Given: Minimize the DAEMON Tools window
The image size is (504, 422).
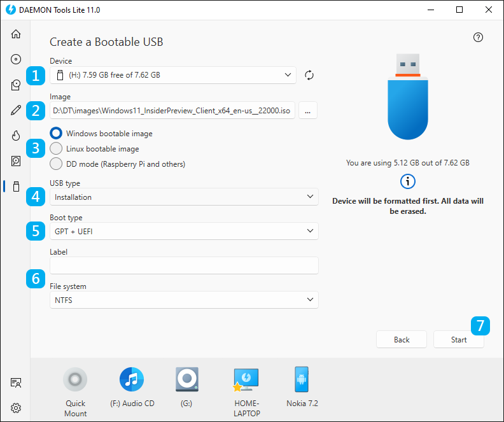Looking at the screenshot, I should 431,10.
